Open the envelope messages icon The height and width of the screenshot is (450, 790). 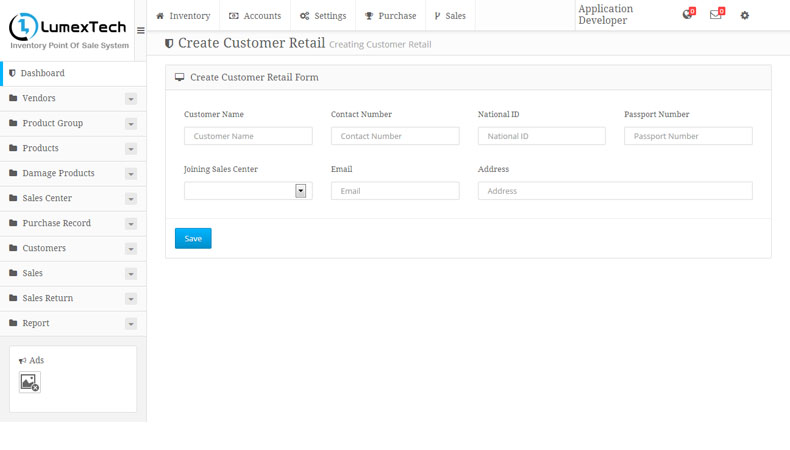[715, 15]
